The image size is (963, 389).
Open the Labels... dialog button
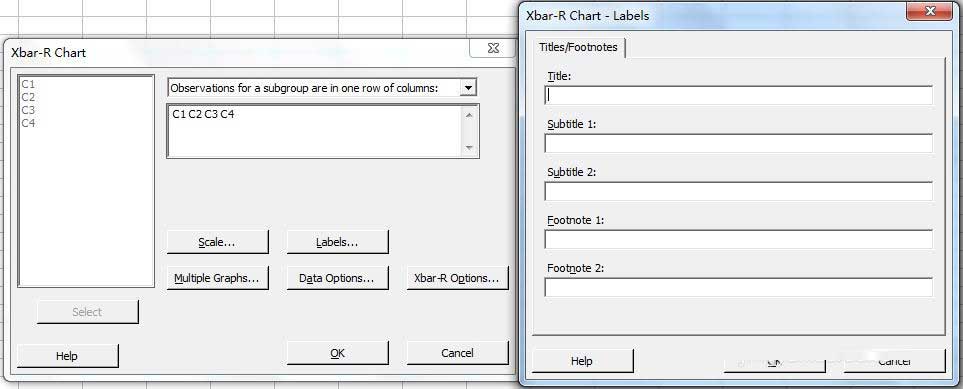pyautogui.click(x=337, y=242)
